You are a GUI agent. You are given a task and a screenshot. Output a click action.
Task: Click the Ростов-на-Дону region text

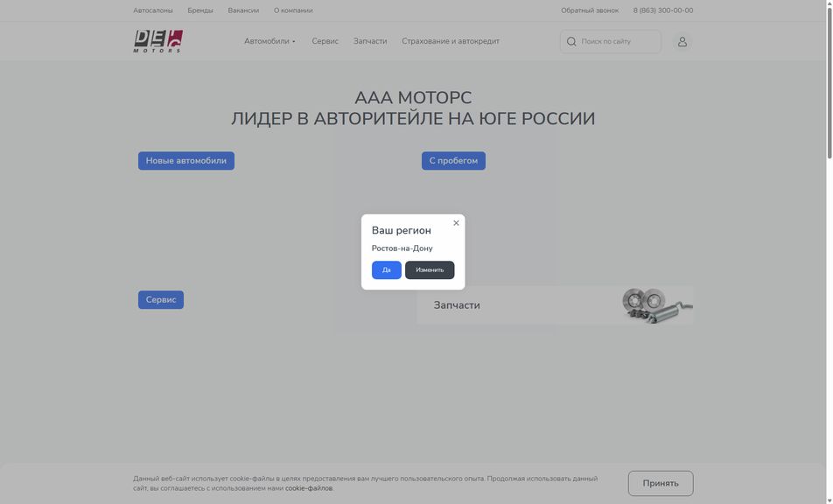coord(402,248)
